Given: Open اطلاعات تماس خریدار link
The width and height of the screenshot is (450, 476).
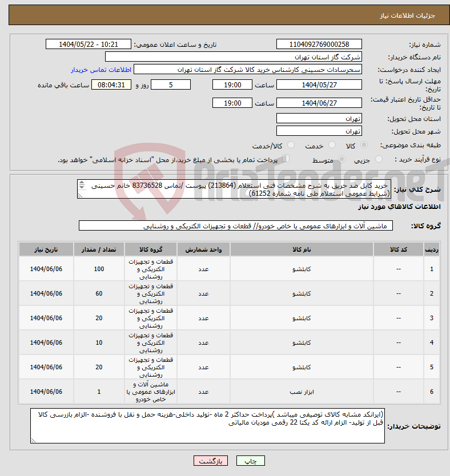Looking at the screenshot, I should click(101, 70).
